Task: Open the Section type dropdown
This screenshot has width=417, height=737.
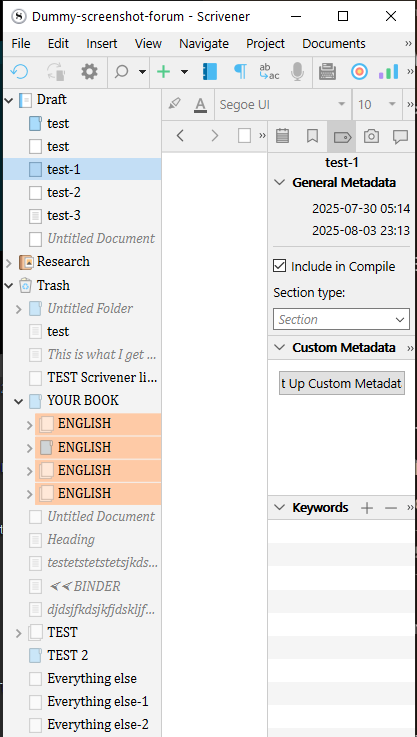Action: (341, 320)
